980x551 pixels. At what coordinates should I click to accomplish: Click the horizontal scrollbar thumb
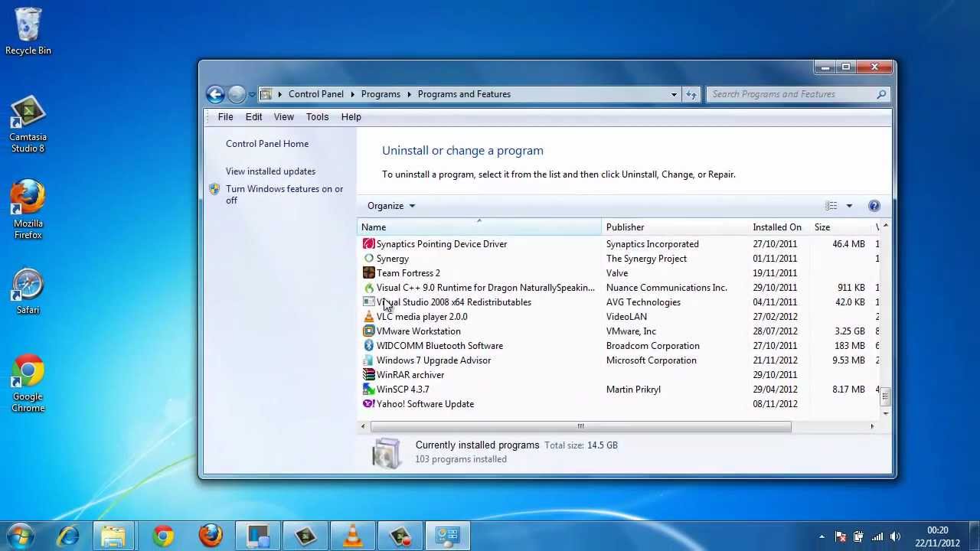tap(580, 426)
